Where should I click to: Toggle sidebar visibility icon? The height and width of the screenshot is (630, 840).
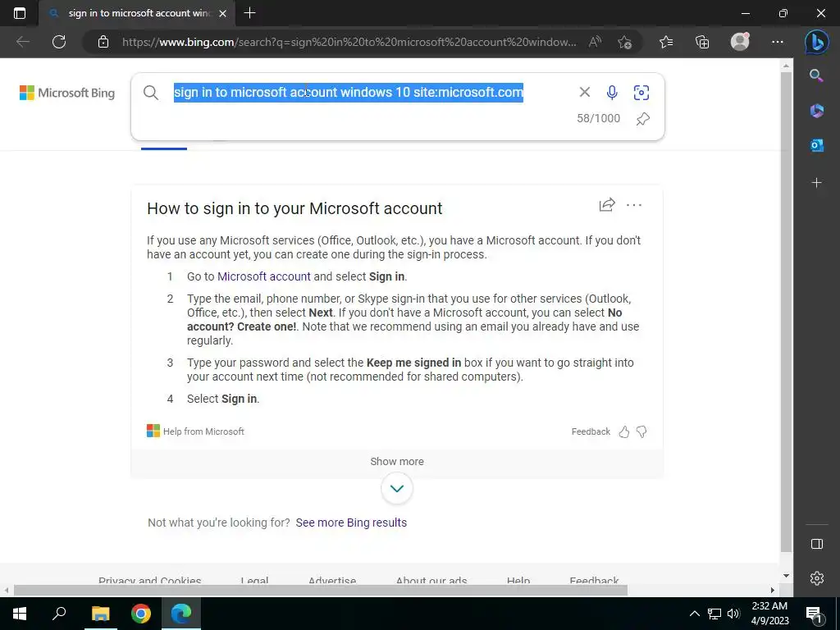tap(816, 544)
